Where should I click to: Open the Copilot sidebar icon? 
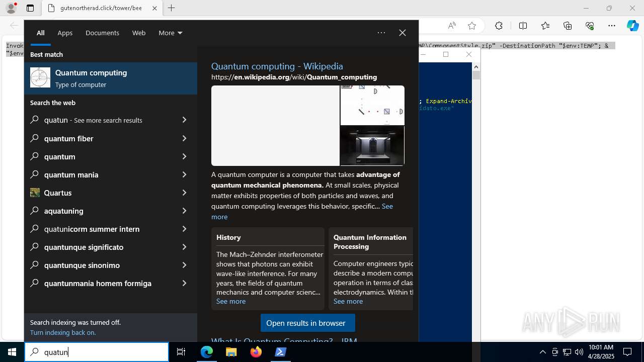click(632, 26)
